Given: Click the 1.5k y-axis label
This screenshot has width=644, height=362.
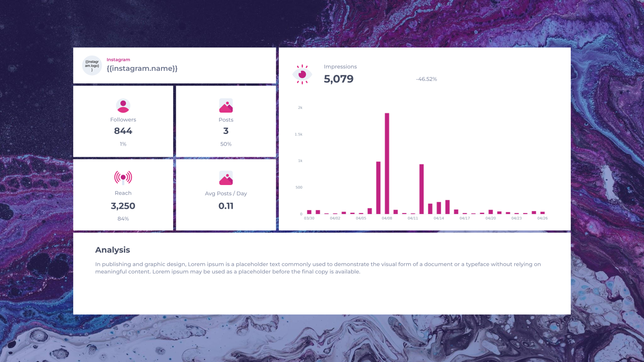Looking at the screenshot, I should click(x=299, y=134).
